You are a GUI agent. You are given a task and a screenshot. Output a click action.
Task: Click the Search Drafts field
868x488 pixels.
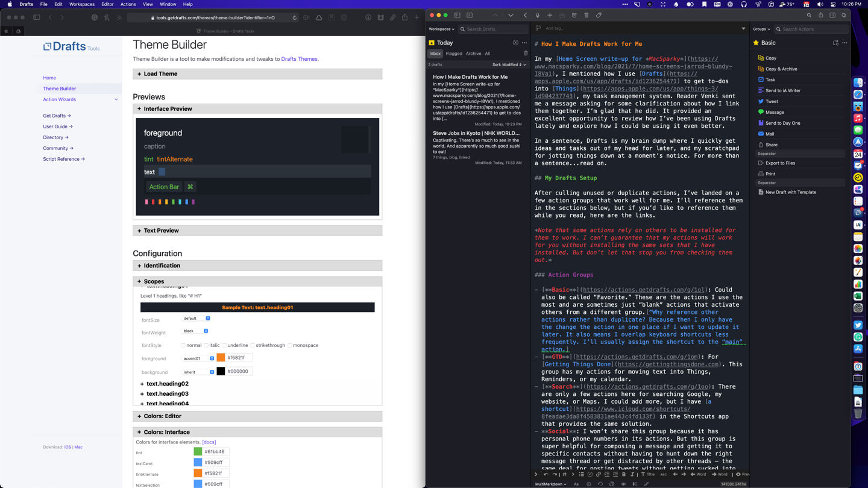tap(494, 29)
